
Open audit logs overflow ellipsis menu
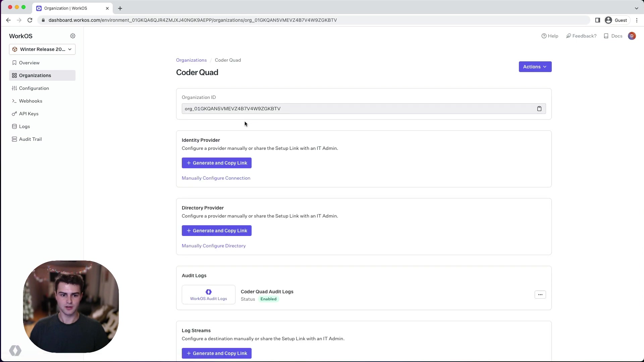(540, 295)
